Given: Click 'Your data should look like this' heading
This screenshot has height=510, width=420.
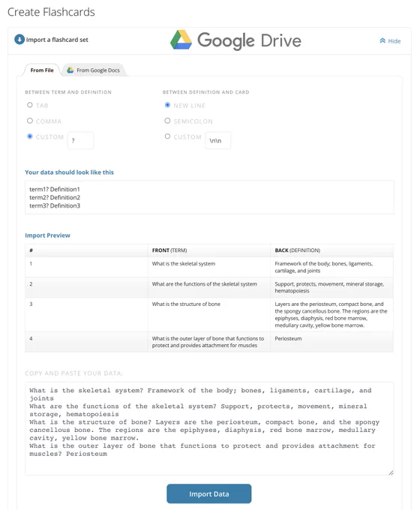Looking at the screenshot, I should 69,172.
